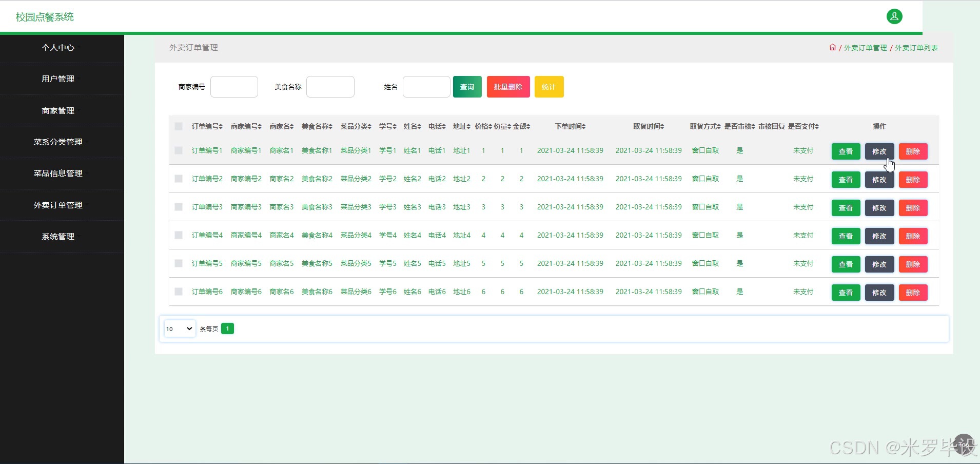980x464 pixels.
Task: Edit order 订单编号3 with 修改
Action: [x=879, y=208]
